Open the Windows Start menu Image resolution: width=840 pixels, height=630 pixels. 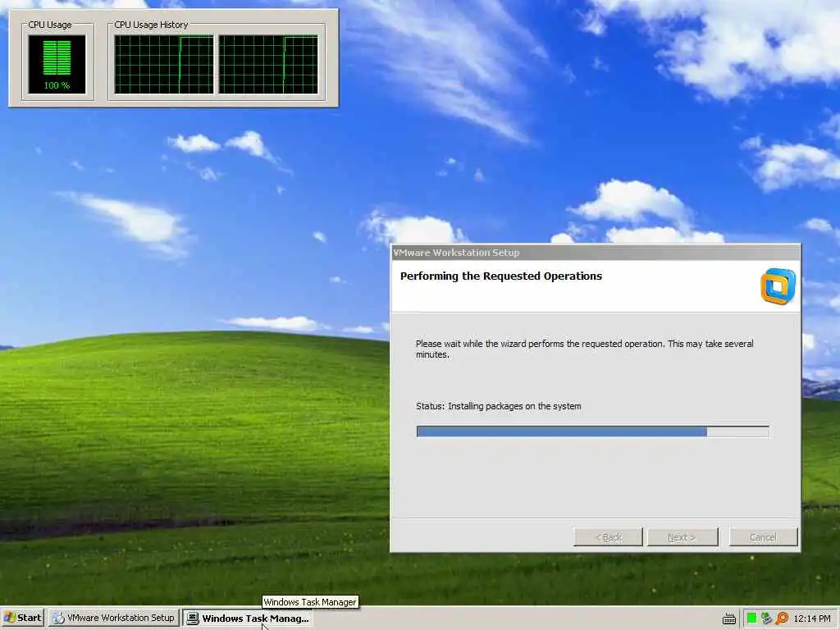coord(22,618)
